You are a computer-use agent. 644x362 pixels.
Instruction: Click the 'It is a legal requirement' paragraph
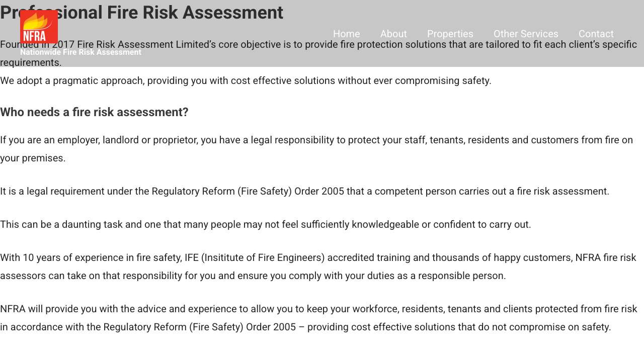click(x=304, y=192)
